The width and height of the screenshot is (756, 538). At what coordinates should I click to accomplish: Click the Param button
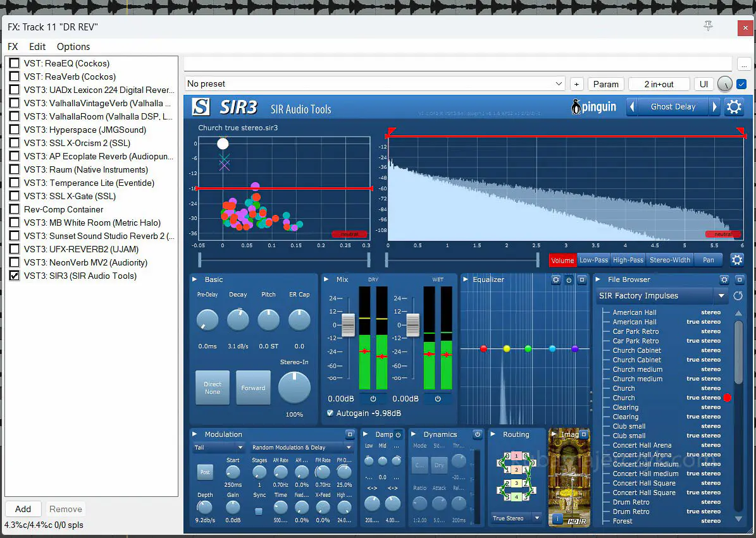tap(605, 84)
